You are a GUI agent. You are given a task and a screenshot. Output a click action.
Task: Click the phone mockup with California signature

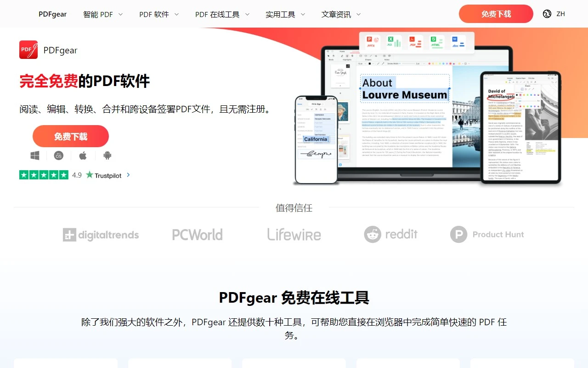coord(316,140)
